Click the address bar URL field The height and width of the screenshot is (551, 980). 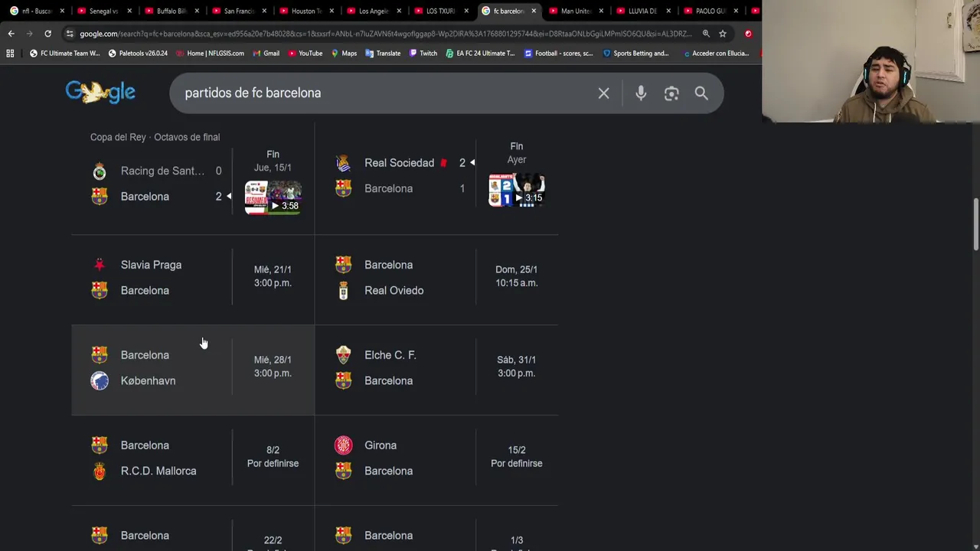[x=385, y=34]
